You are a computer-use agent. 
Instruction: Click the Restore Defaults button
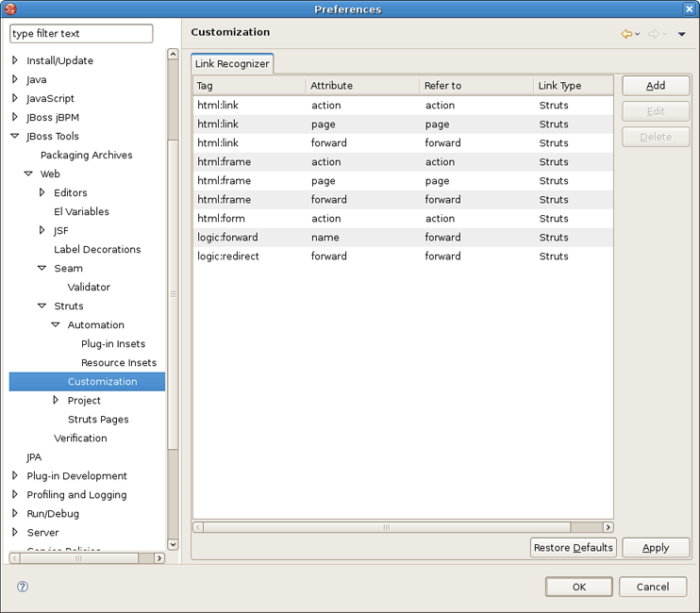coord(573,548)
